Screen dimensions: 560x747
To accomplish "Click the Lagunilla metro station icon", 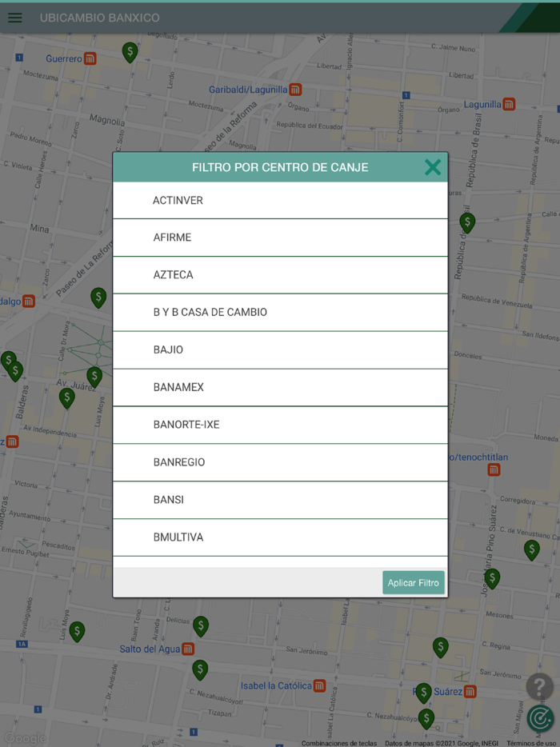I will point(509,104).
